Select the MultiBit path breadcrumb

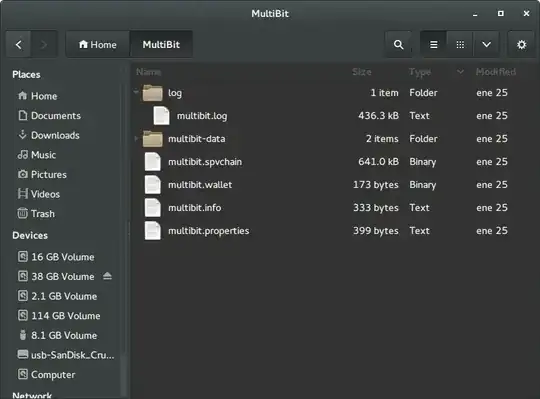161,44
